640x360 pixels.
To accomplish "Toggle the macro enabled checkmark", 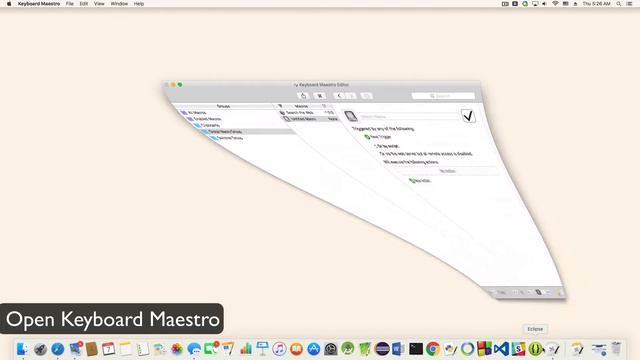I will click(x=468, y=116).
